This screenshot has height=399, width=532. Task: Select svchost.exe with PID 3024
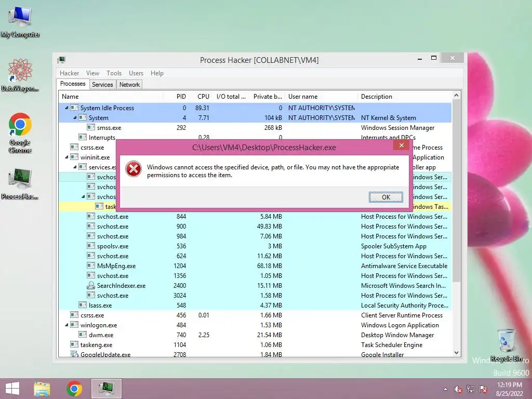255,295
